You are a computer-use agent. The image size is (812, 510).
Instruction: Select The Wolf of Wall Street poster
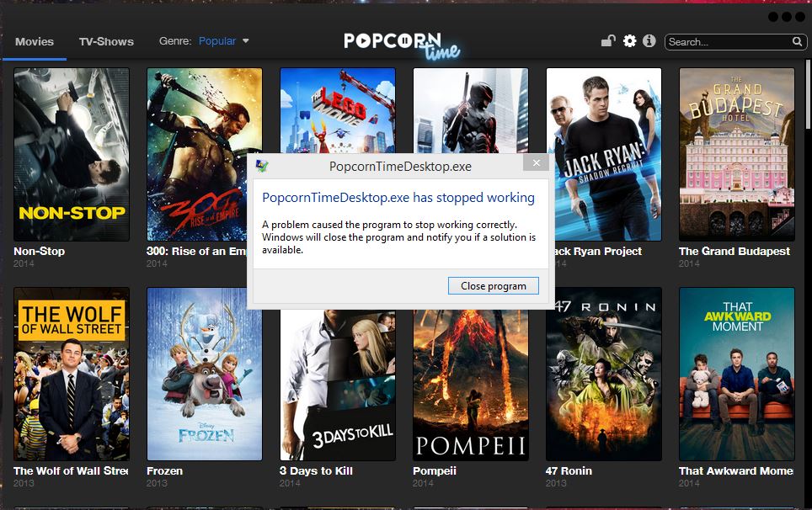(72, 374)
